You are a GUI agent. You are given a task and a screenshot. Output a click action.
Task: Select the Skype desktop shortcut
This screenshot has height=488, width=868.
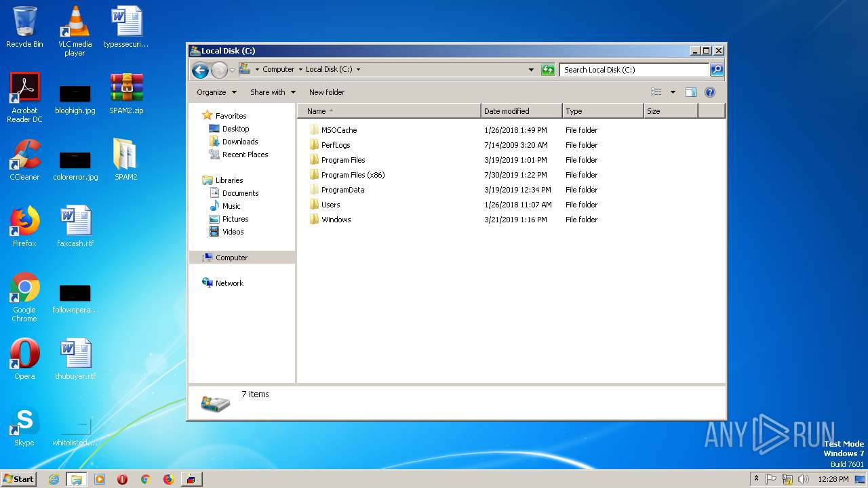[x=24, y=426]
